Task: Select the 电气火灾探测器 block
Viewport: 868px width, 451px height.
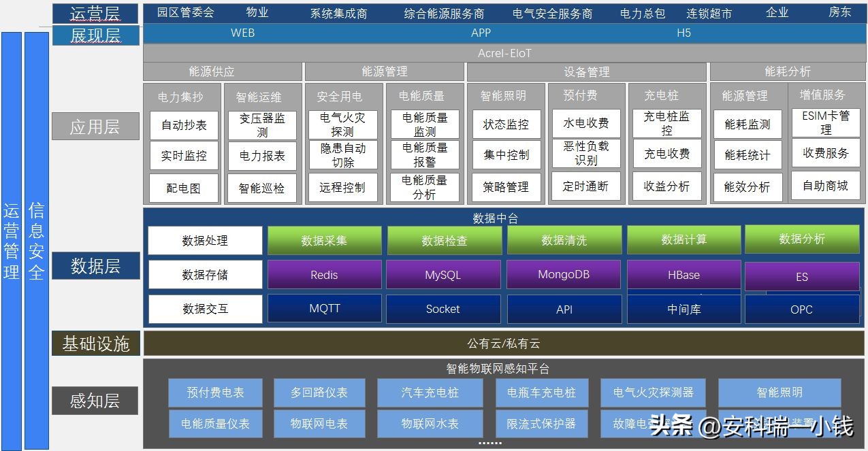Action: 653,392
